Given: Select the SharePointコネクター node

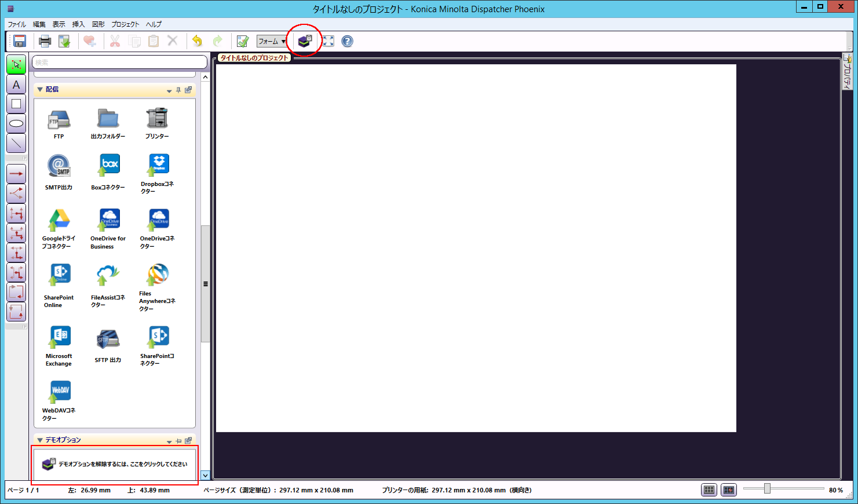Looking at the screenshot, I should pos(157,346).
